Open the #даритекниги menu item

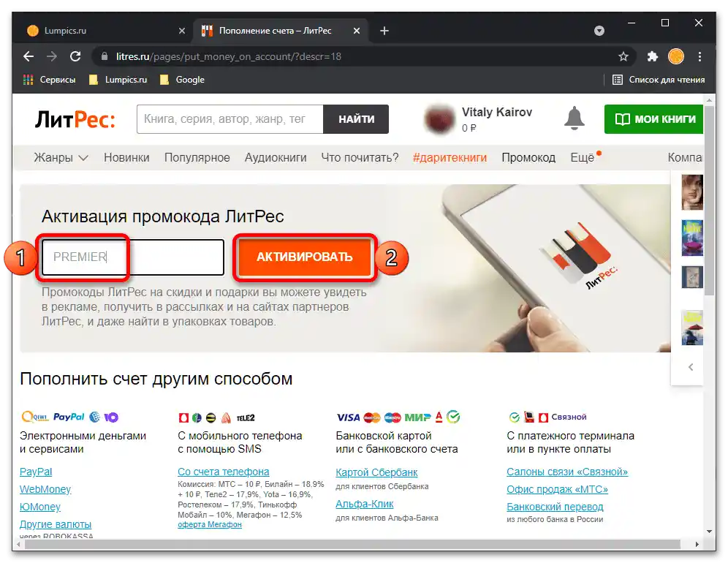click(450, 158)
